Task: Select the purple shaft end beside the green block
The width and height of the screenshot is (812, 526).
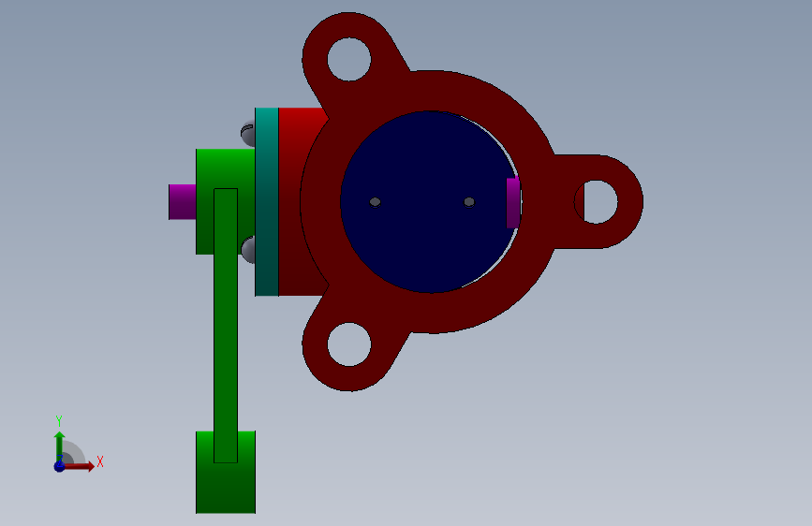Action: pyautogui.click(x=183, y=202)
